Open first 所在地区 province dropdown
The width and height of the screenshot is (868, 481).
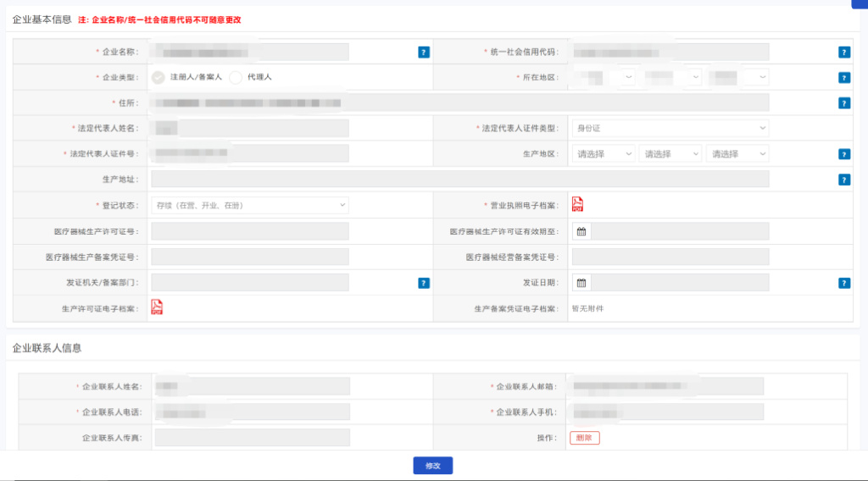(604, 77)
